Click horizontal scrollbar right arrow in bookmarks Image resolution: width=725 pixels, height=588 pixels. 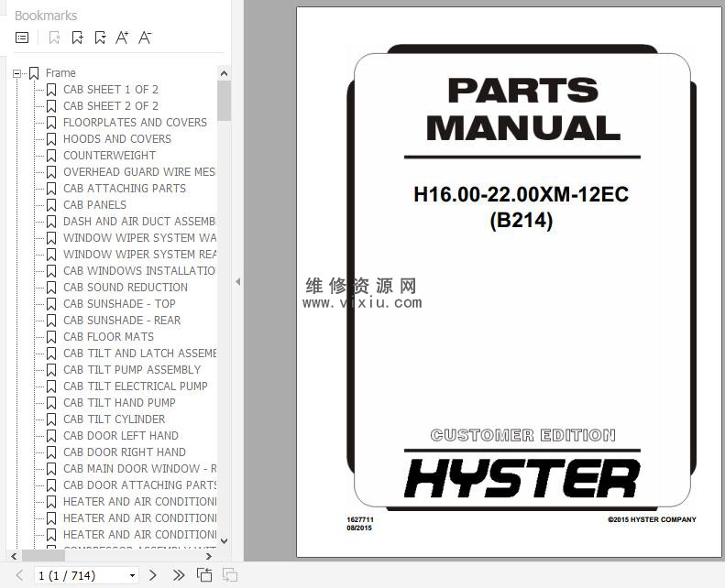[x=209, y=555]
